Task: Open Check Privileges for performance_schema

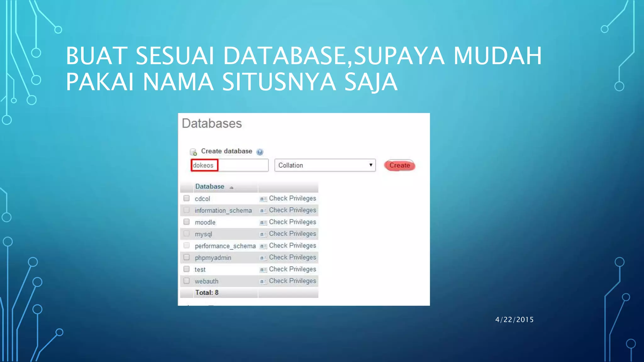Action: click(292, 245)
